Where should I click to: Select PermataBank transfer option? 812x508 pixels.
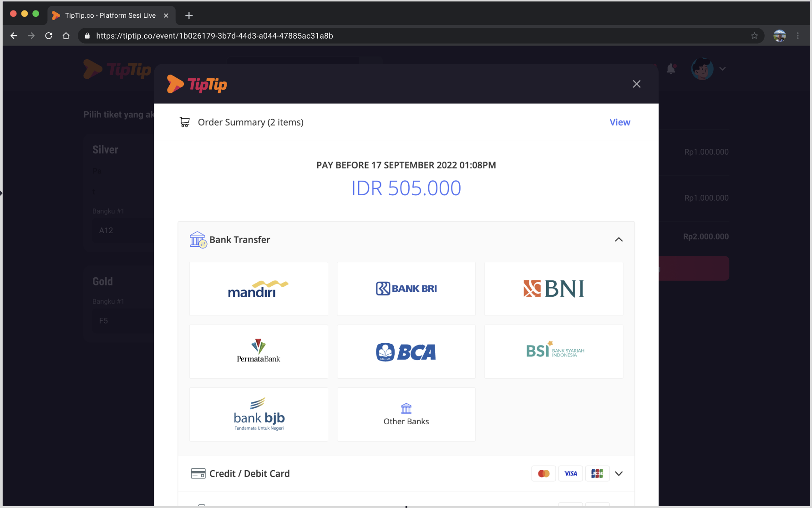click(259, 351)
